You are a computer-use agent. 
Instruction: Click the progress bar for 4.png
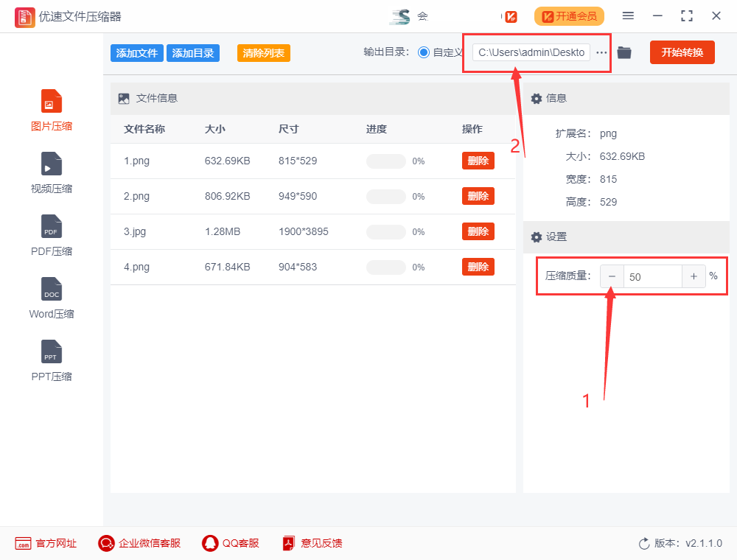(x=386, y=267)
